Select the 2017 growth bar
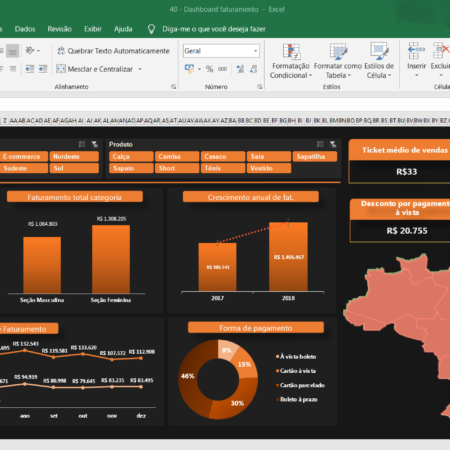 pos(217,267)
